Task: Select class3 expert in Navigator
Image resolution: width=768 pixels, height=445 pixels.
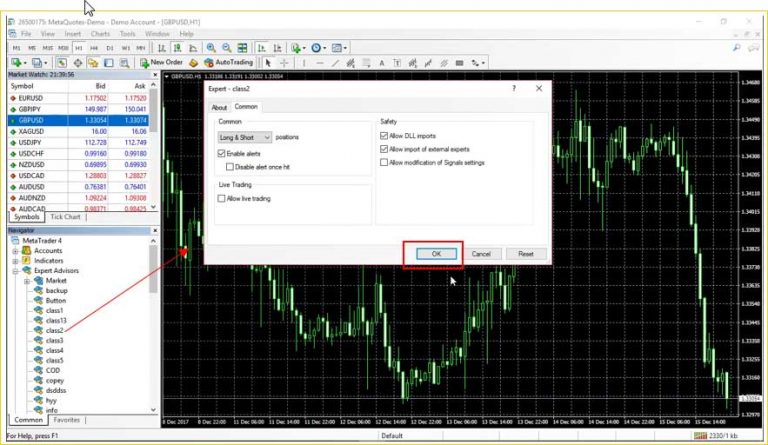Action: click(54, 340)
